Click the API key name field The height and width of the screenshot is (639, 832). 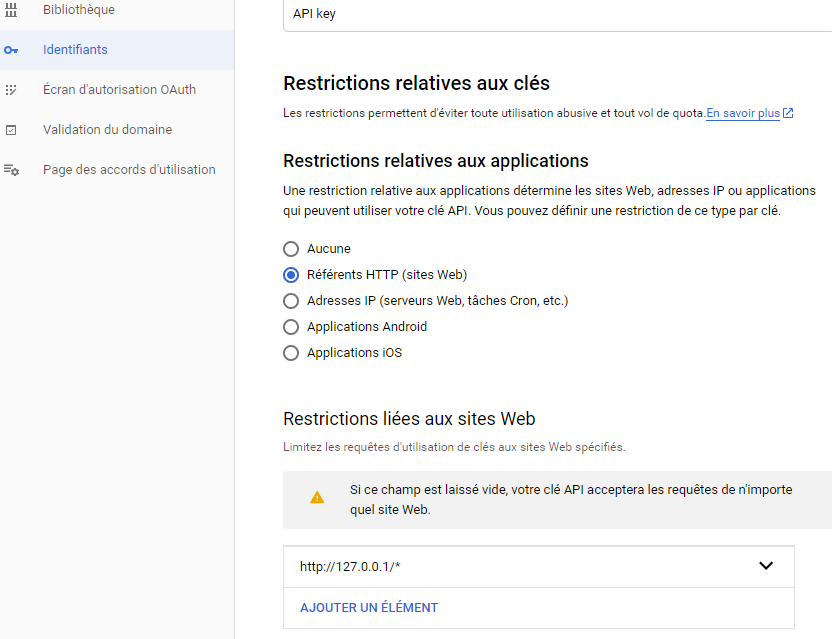point(556,16)
